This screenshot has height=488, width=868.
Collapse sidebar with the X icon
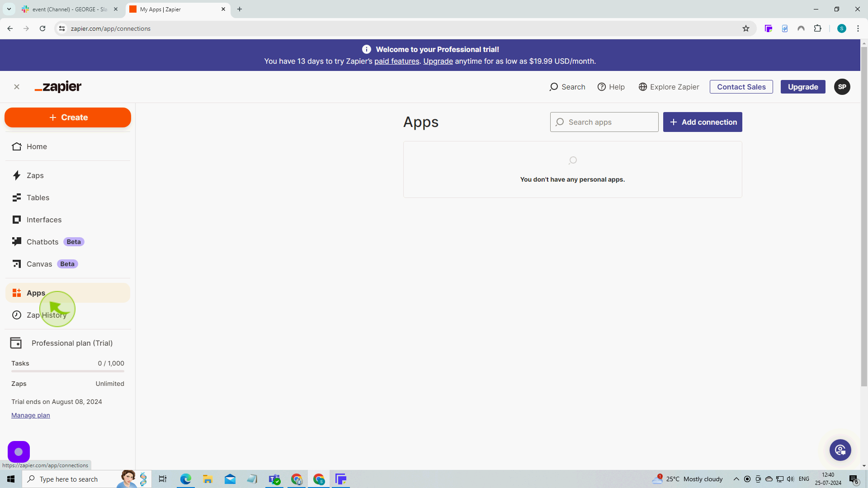click(x=17, y=87)
